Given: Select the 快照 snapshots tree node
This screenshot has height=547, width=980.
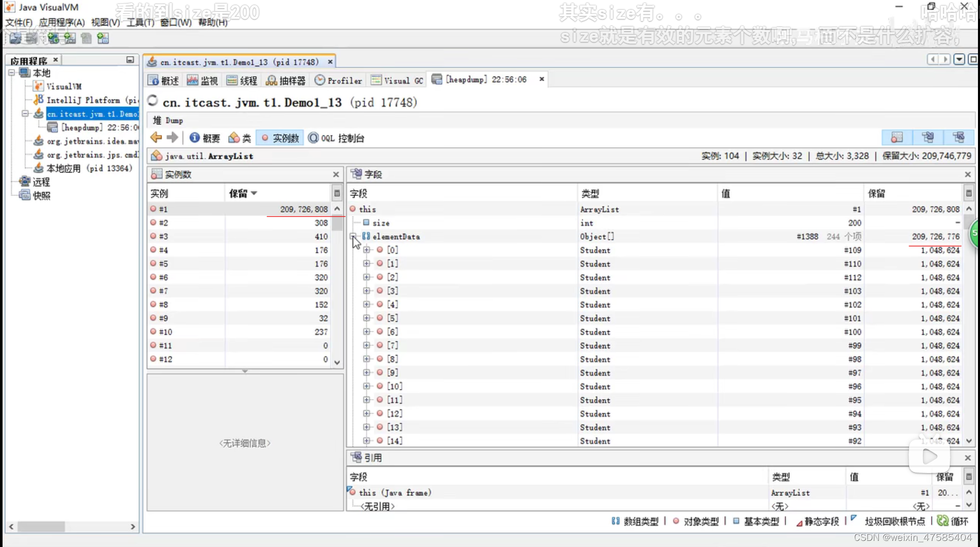Looking at the screenshot, I should pos(35,195).
